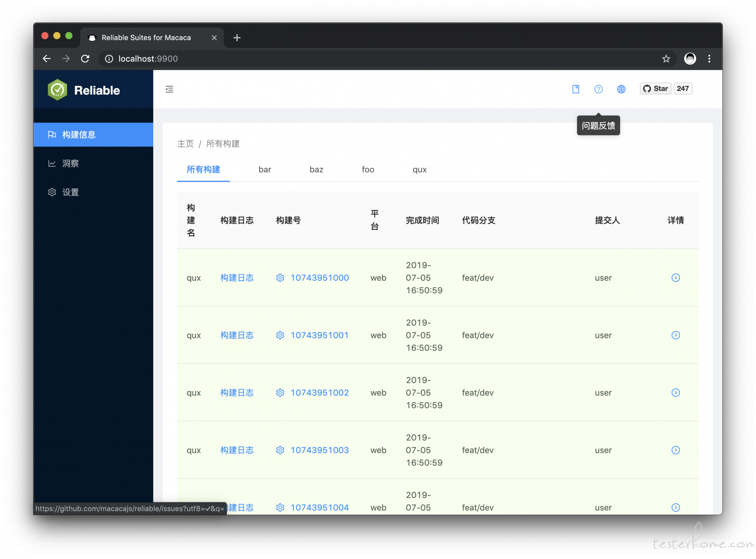Open build number 10743951003 link

(320, 450)
